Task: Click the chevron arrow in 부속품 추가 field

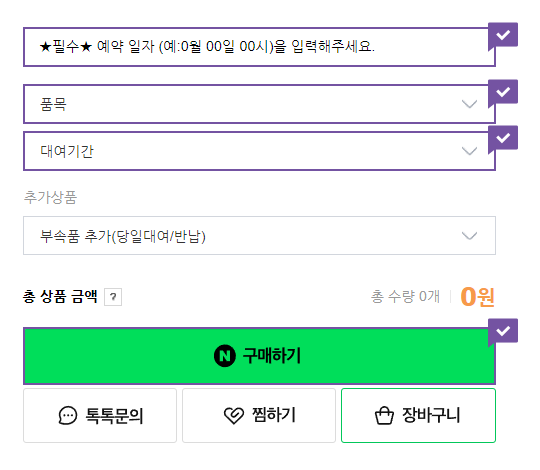Action: pyautogui.click(x=469, y=236)
